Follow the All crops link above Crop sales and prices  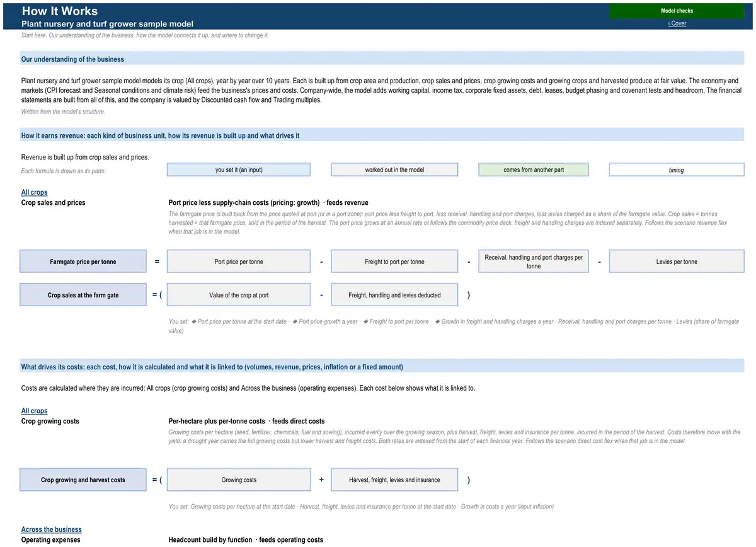click(35, 192)
